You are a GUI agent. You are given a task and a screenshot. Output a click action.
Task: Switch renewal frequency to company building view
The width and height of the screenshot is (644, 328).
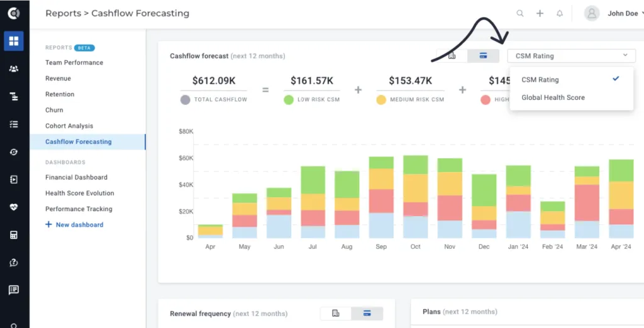pos(336,314)
